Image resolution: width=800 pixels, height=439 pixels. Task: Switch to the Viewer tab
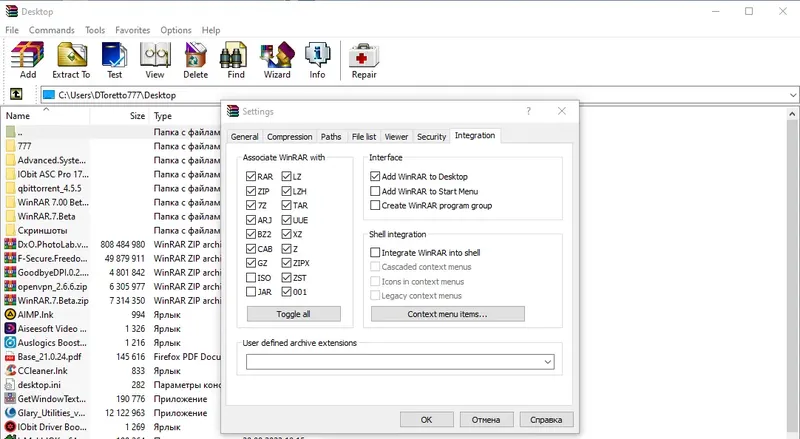[x=396, y=137]
